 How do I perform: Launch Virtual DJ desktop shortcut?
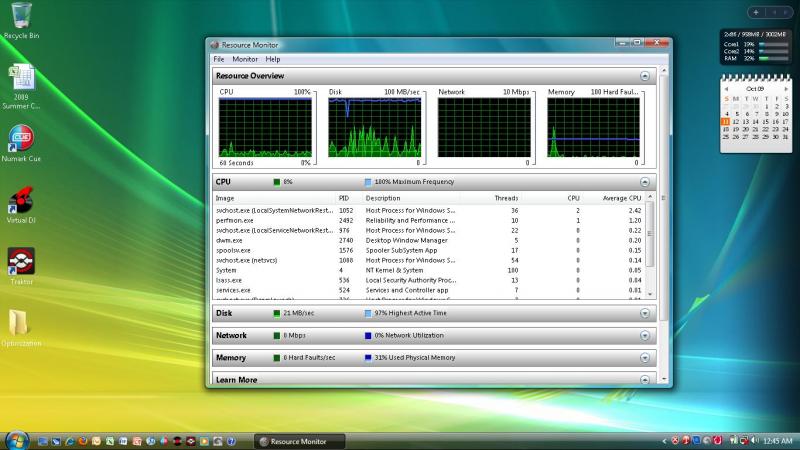point(21,205)
